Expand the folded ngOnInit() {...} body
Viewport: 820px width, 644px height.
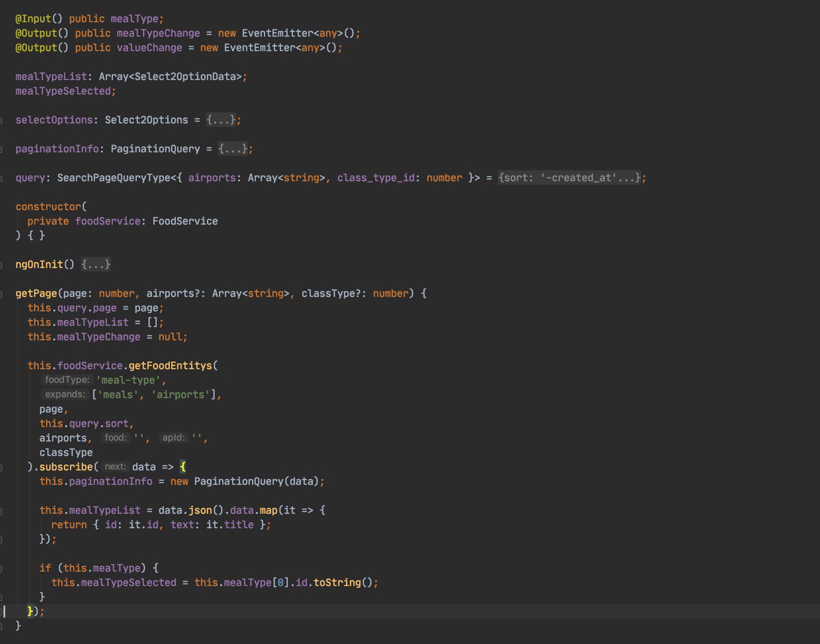(x=96, y=264)
